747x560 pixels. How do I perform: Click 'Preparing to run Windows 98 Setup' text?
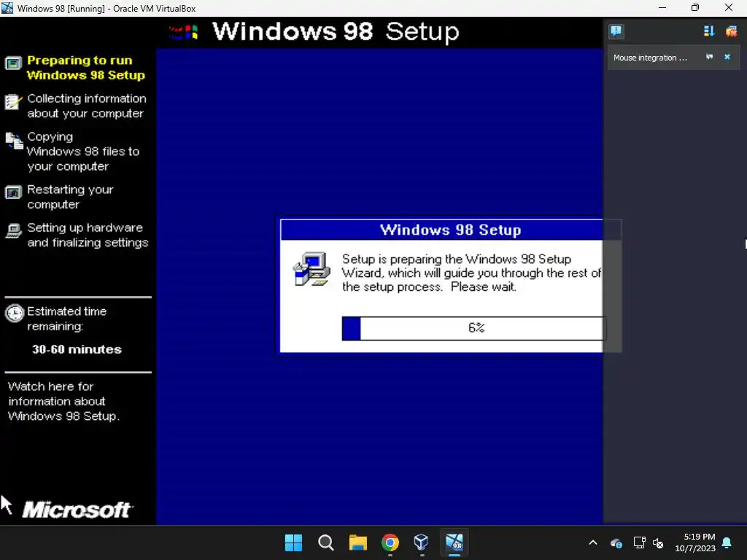coord(86,68)
